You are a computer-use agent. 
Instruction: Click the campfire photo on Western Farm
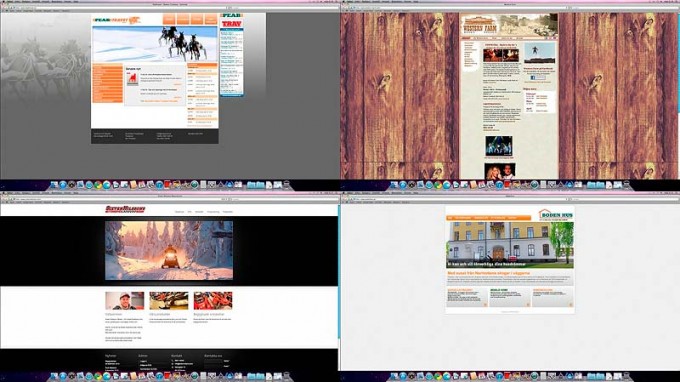(501, 55)
